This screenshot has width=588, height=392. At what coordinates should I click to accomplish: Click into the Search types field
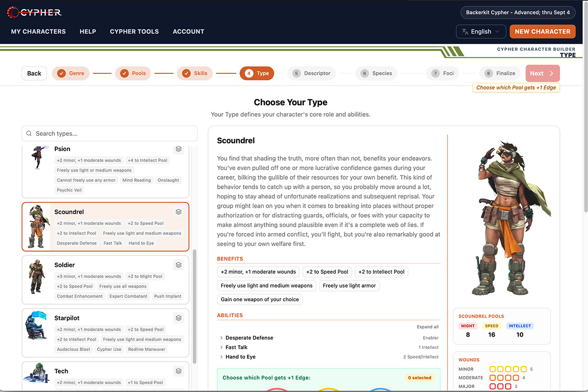[x=110, y=133]
